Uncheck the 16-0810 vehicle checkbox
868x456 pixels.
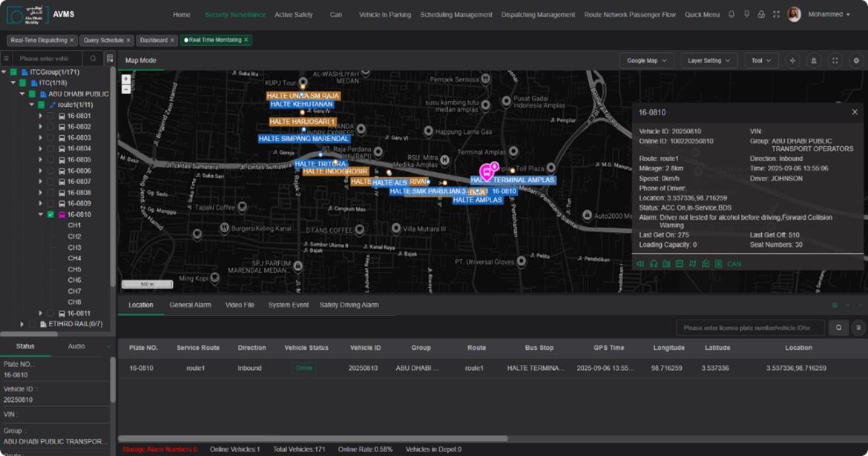click(x=51, y=215)
